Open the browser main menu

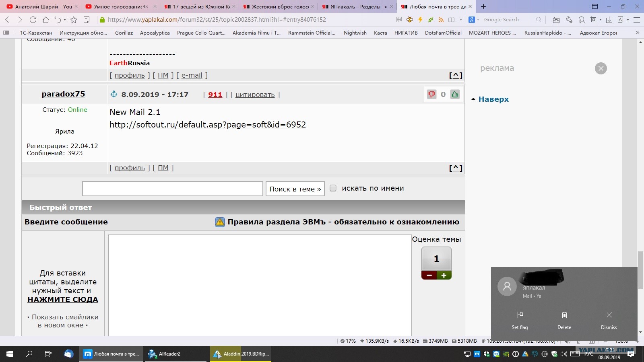click(637, 19)
